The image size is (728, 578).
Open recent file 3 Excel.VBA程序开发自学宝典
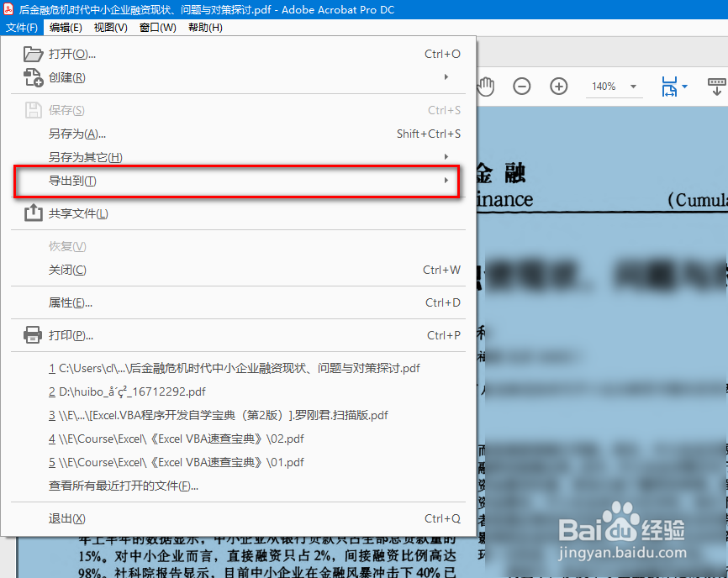(238, 415)
